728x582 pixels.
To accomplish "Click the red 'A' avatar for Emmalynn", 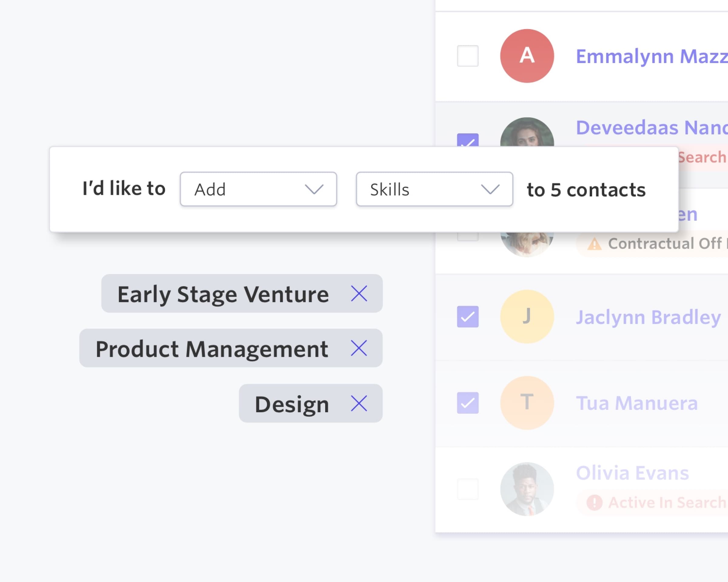I will [527, 56].
